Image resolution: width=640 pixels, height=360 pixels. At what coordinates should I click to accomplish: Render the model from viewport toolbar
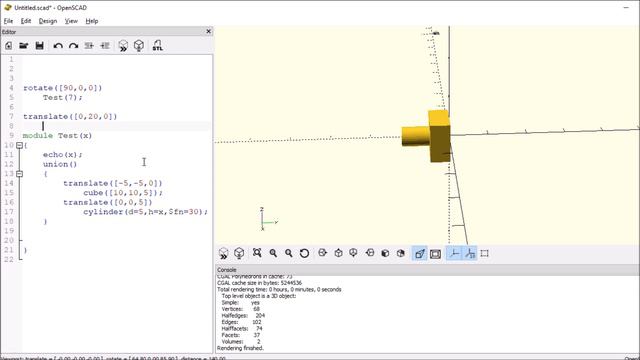tap(239, 253)
